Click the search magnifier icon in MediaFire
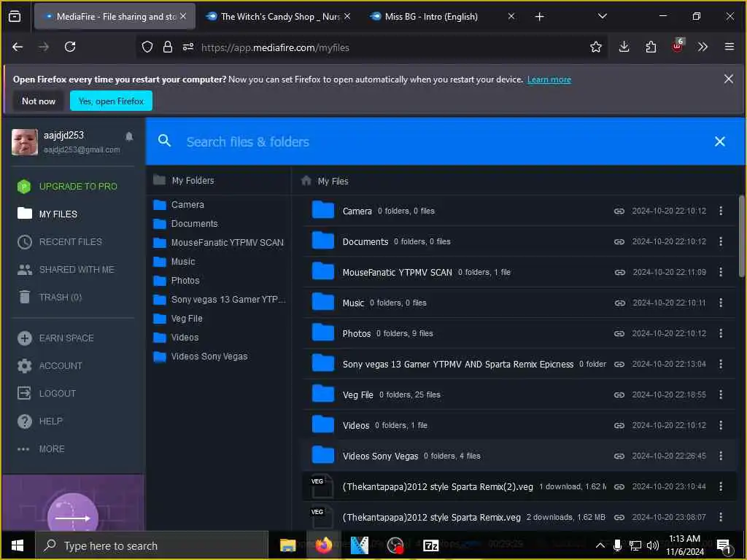This screenshot has width=747, height=560. click(164, 141)
